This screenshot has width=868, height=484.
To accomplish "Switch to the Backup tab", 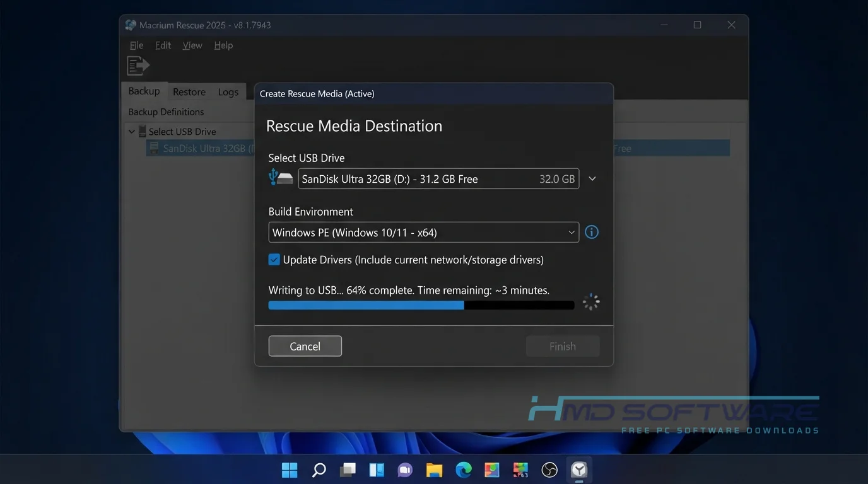I will (x=144, y=91).
